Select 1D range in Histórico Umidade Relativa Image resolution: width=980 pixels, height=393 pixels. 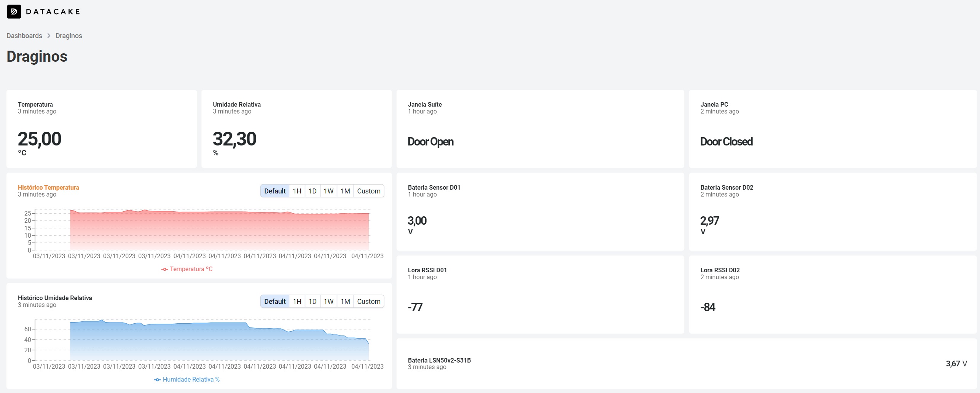(x=312, y=302)
